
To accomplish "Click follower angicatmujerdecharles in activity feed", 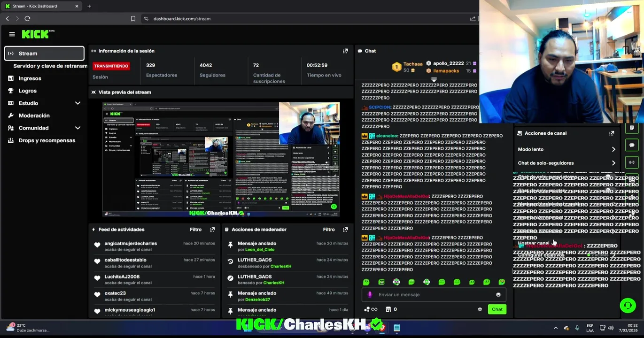I will pos(131,243).
